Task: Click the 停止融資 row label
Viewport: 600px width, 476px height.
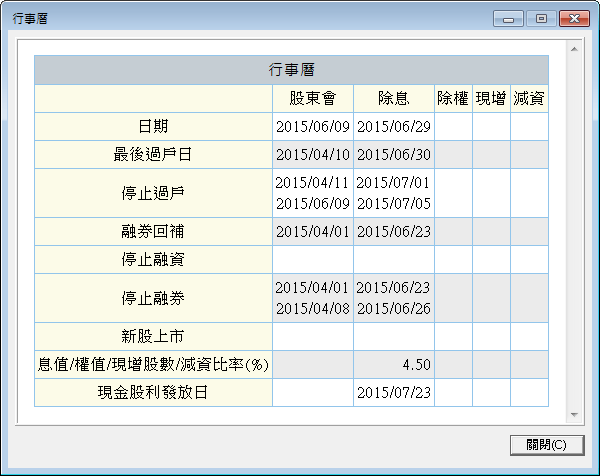Action: point(154,259)
